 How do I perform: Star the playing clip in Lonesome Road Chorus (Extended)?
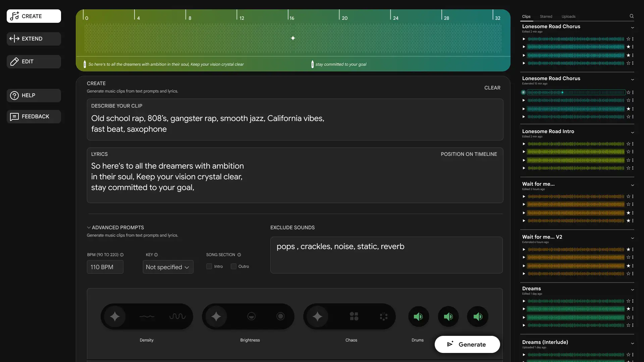pos(628,93)
